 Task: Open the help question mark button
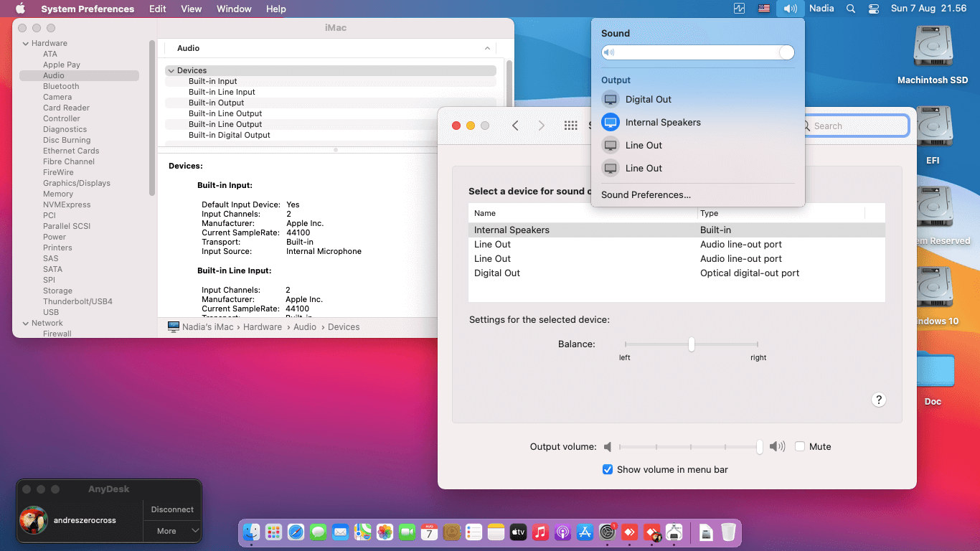[879, 400]
